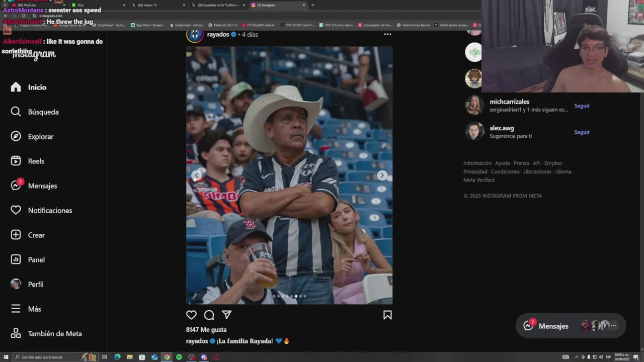The height and width of the screenshot is (362, 644).
Task: Open the Twitch Emote Resizer bookmark
Action: point(413,25)
